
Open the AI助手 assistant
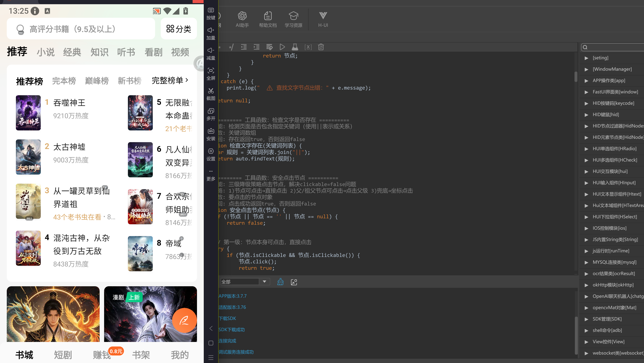tap(242, 19)
